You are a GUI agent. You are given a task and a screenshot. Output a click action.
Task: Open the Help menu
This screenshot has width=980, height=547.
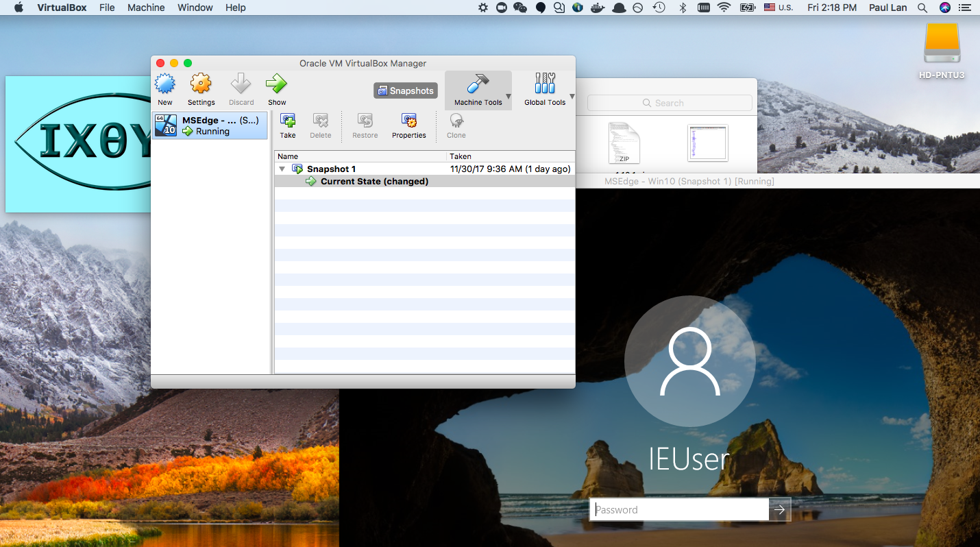point(236,8)
